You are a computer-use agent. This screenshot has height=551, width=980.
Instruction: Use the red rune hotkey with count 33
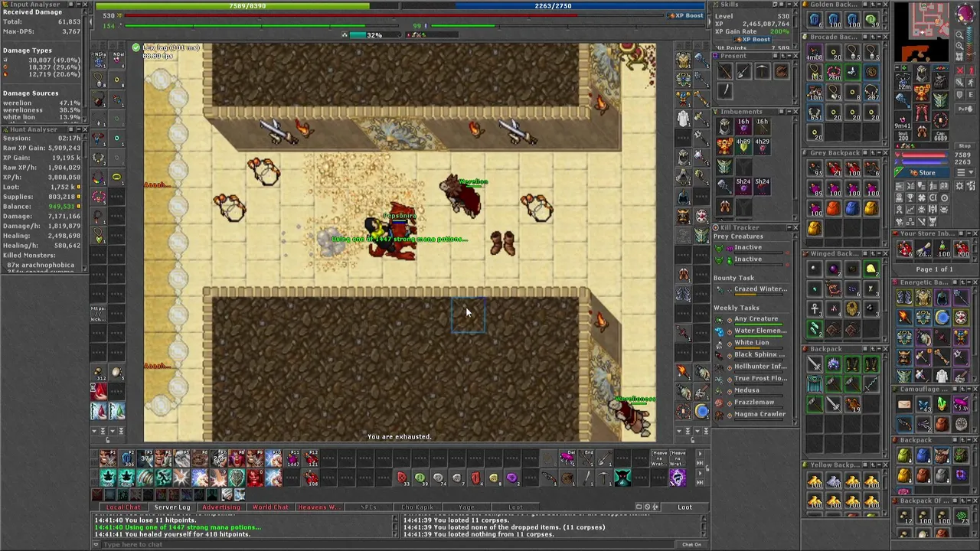pos(402,478)
